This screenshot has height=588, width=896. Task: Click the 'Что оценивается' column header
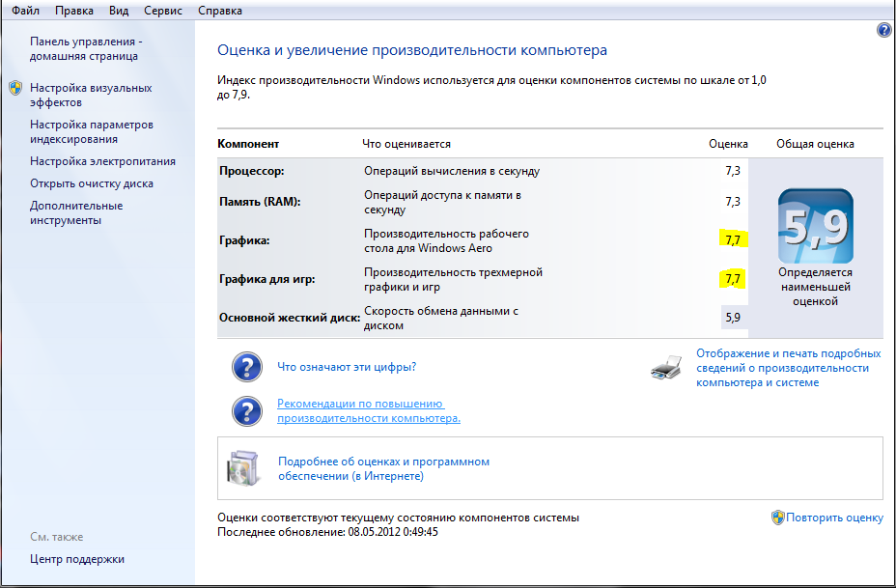point(406,144)
